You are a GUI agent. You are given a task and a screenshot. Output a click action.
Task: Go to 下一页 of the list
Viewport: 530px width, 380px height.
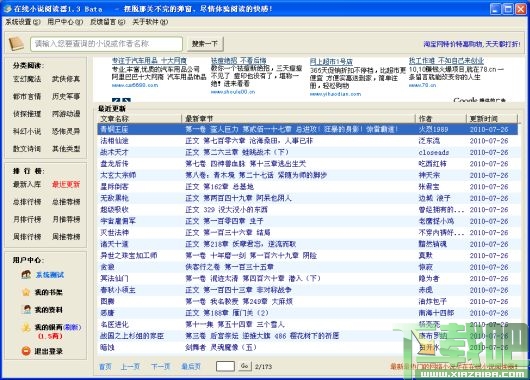(161, 366)
